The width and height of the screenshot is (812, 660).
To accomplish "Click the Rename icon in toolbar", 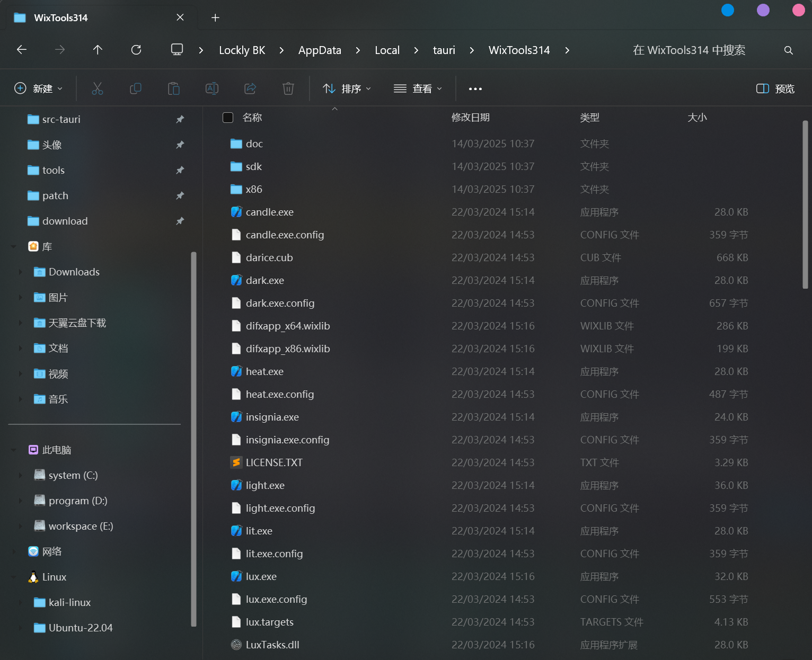I will [212, 88].
